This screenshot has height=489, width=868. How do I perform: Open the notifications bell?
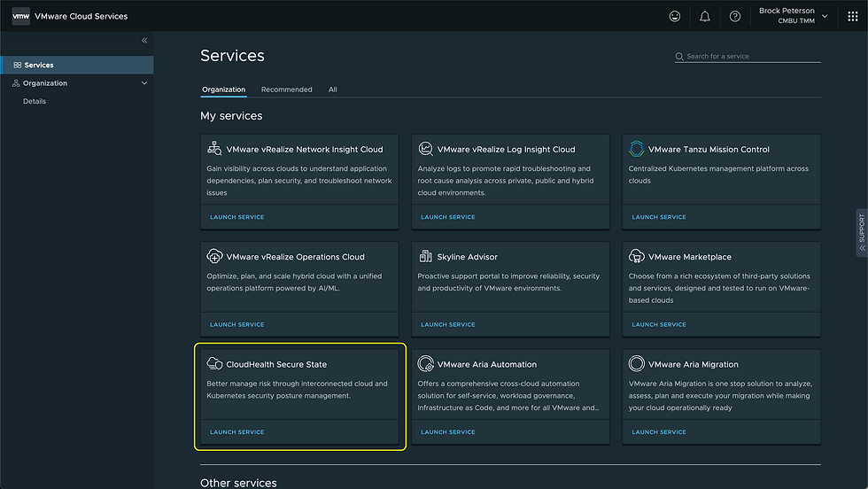(x=705, y=17)
